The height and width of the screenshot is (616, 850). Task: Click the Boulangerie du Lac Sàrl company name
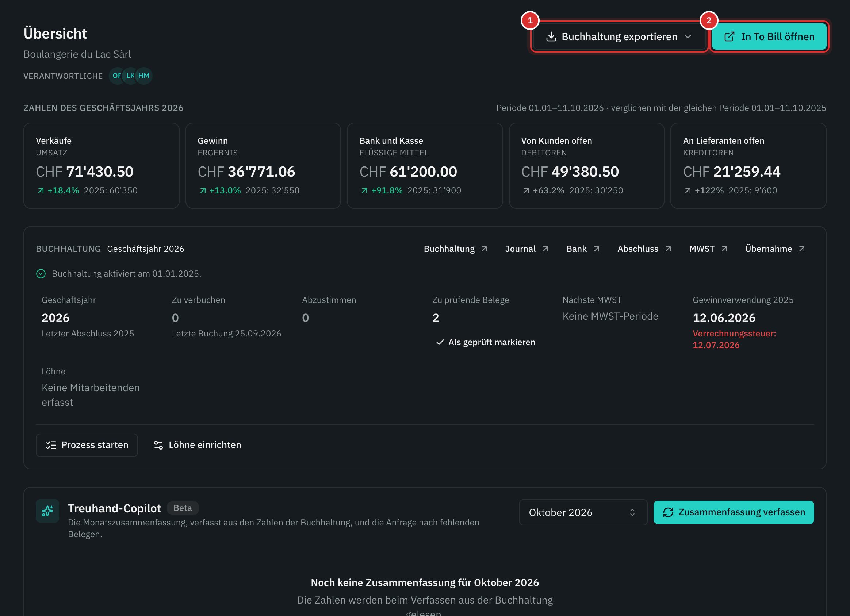tap(77, 54)
